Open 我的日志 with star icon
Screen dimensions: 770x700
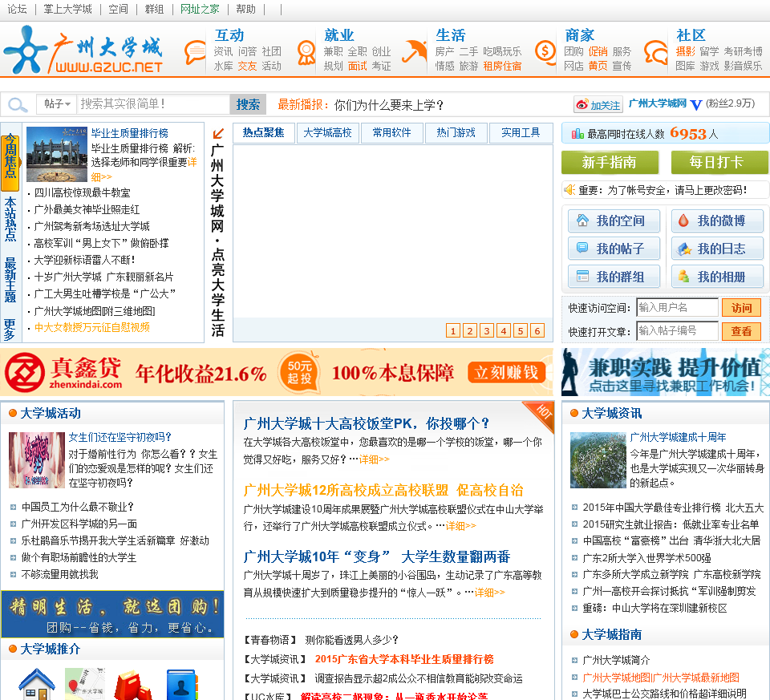(x=717, y=249)
